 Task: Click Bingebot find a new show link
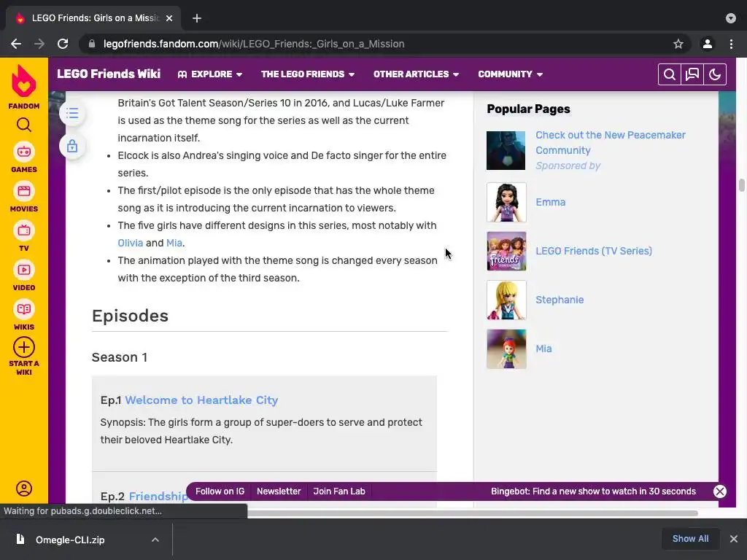coord(593,491)
